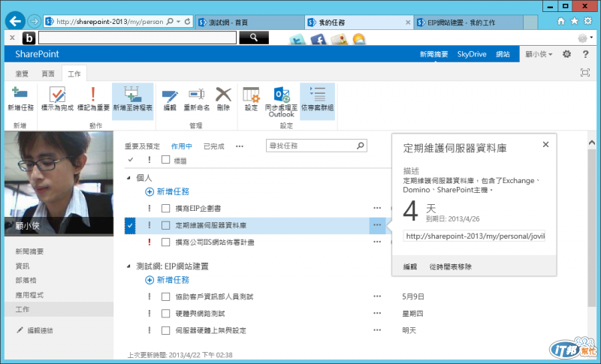
Task: Open ellipsis menu for 定期維護伺服器資料庫
Action: click(x=377, y=225)
